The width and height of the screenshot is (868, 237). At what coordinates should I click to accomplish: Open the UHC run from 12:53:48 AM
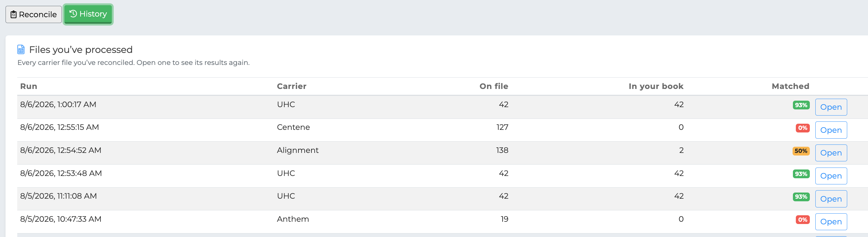click(x=831, y=176)
